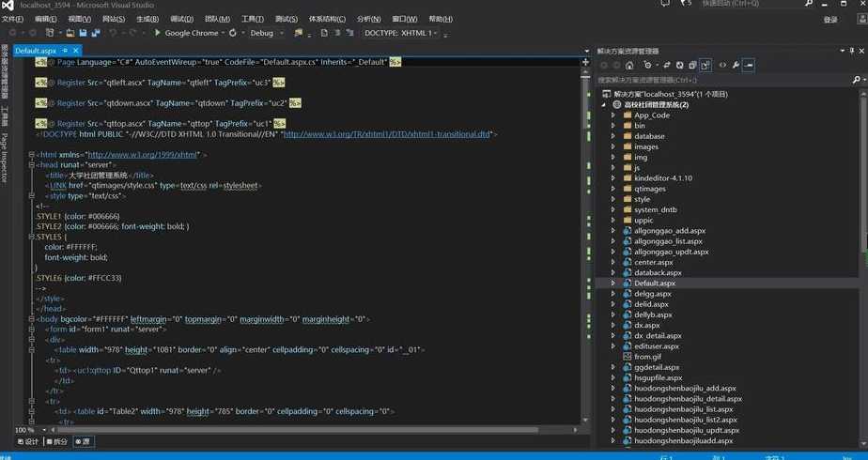This screenshot has width=868, height=460.
Task: Click the Quick Launch search box
Action: (x=751, y=4)
